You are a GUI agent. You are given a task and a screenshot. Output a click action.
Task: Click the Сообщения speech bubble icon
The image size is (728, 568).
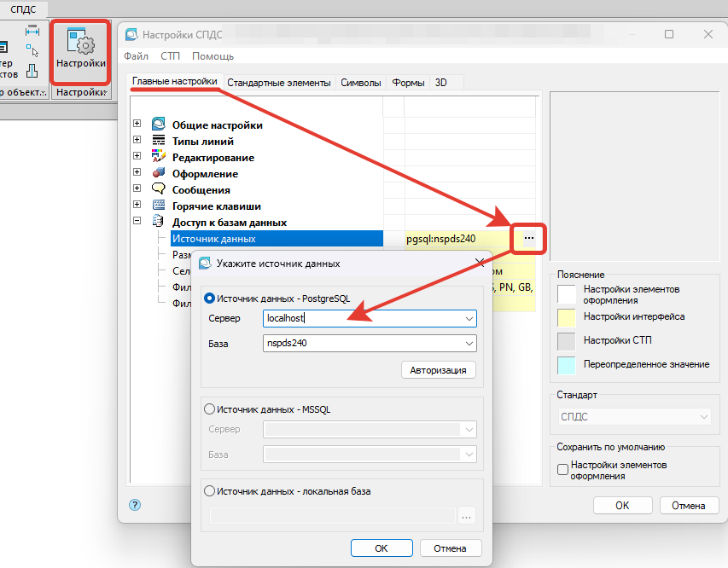[x=158, y=189]
